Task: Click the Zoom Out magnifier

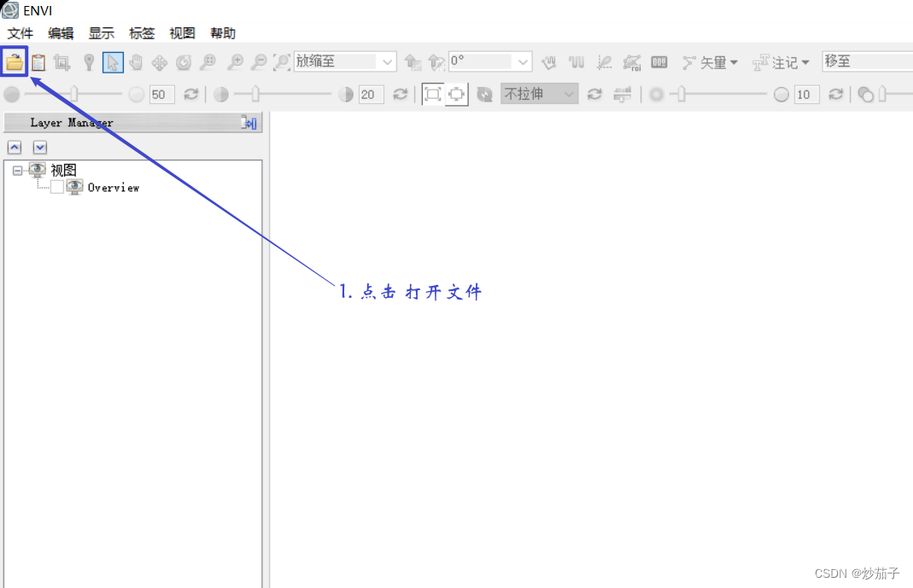Action: [259, 61]
